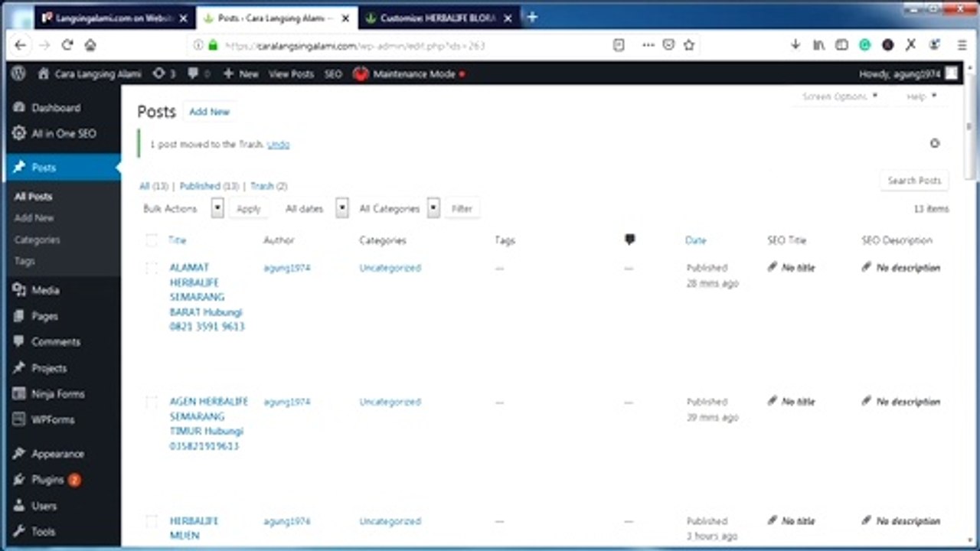Click the comments column bubble icon header

629,240
